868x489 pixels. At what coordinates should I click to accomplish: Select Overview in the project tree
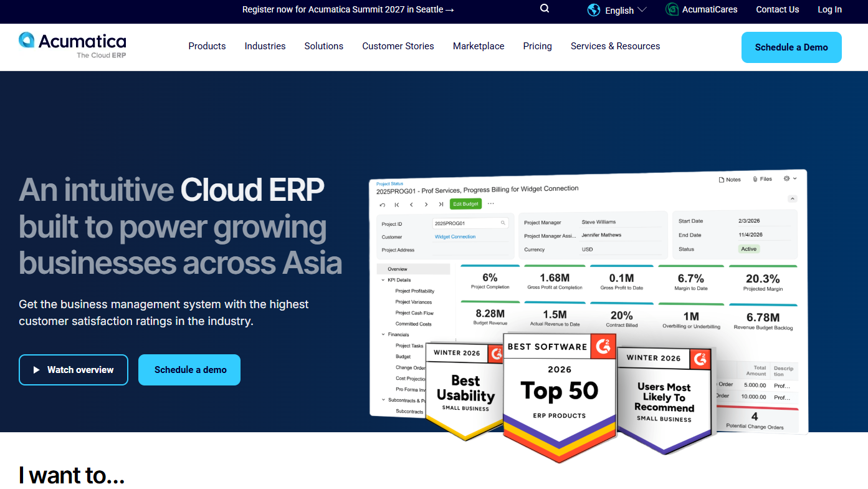point(414,269)
